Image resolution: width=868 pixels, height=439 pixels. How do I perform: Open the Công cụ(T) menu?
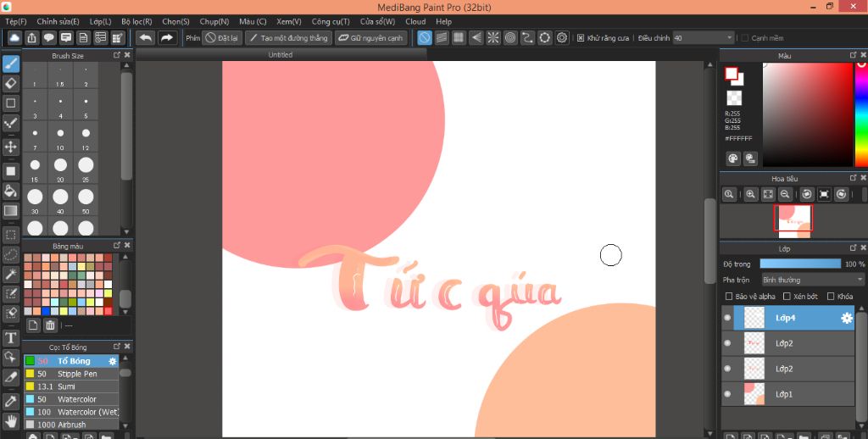(331, 21)
